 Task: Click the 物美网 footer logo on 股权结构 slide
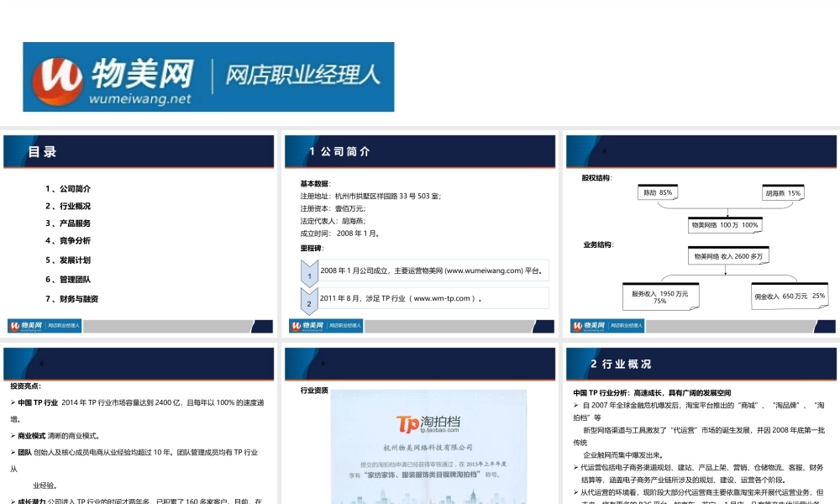coord(607,326)
